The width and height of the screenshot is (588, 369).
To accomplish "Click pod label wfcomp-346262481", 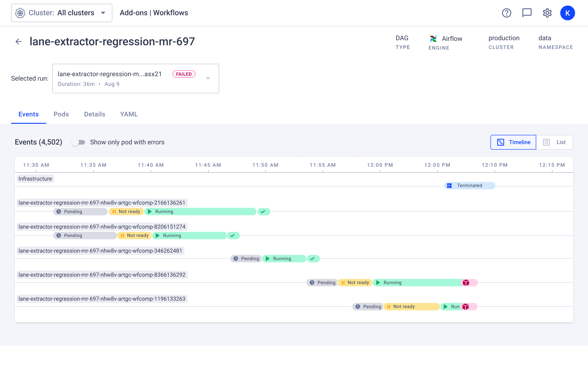I will pos(100,251).
